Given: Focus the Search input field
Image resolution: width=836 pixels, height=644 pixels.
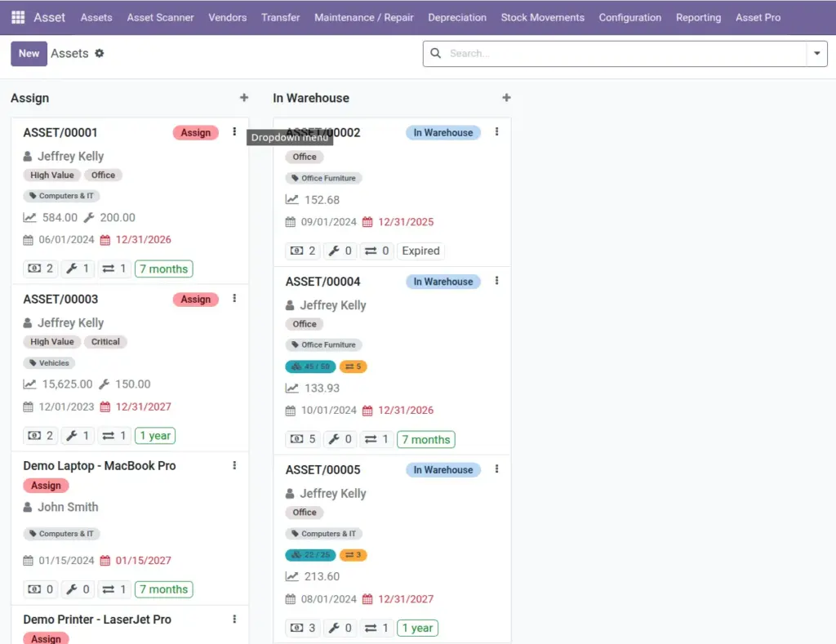Looking at the screenshot, I should pos(625,53).
